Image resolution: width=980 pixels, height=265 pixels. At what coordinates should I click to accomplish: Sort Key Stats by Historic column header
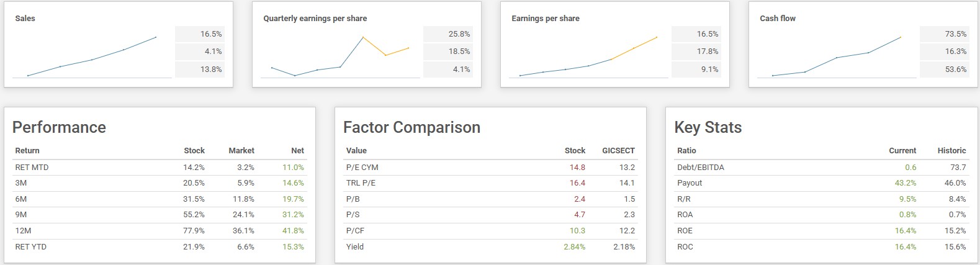951,151
